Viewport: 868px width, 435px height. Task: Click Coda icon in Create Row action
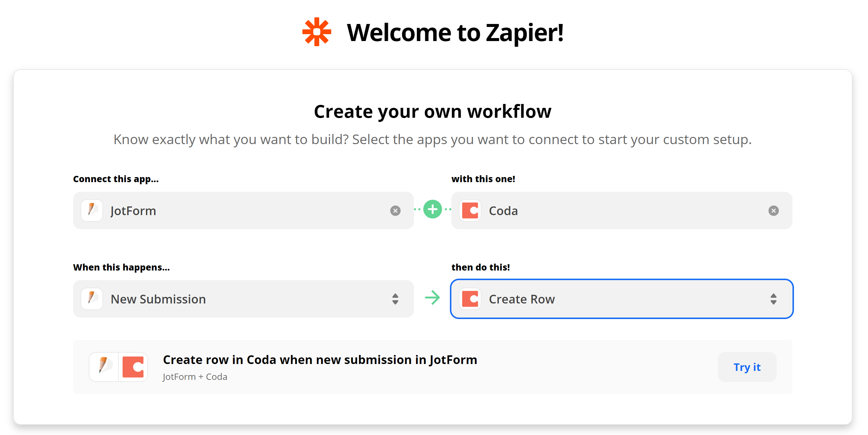(470, 299)
